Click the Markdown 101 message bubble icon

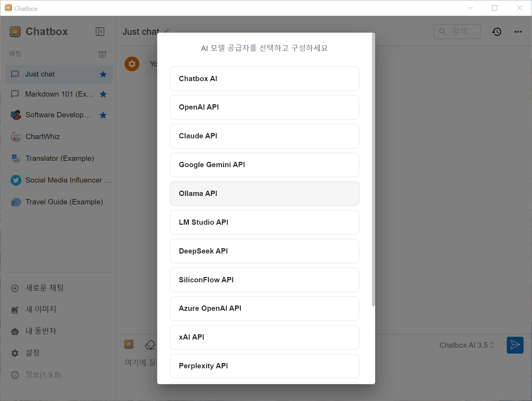click(x=15, y=94)
